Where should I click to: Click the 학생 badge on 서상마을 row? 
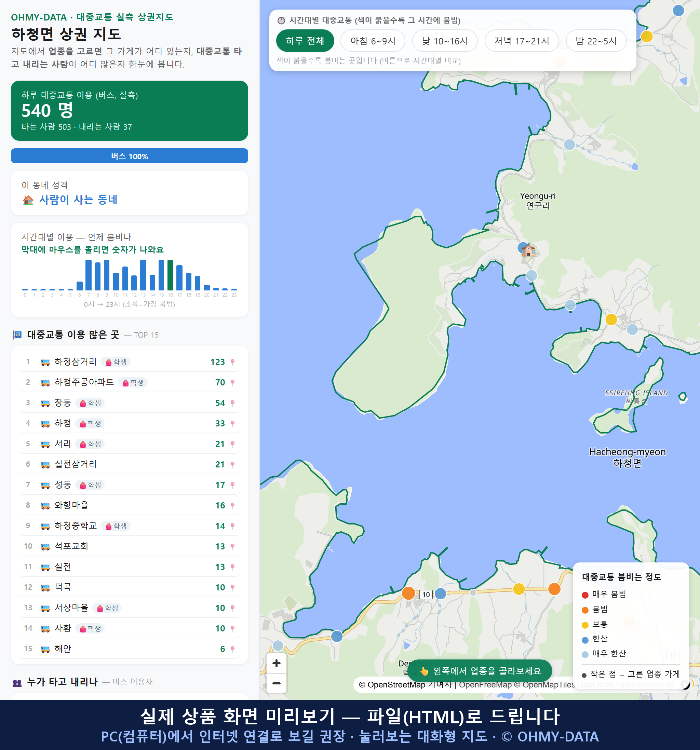[x=107, y=608]
